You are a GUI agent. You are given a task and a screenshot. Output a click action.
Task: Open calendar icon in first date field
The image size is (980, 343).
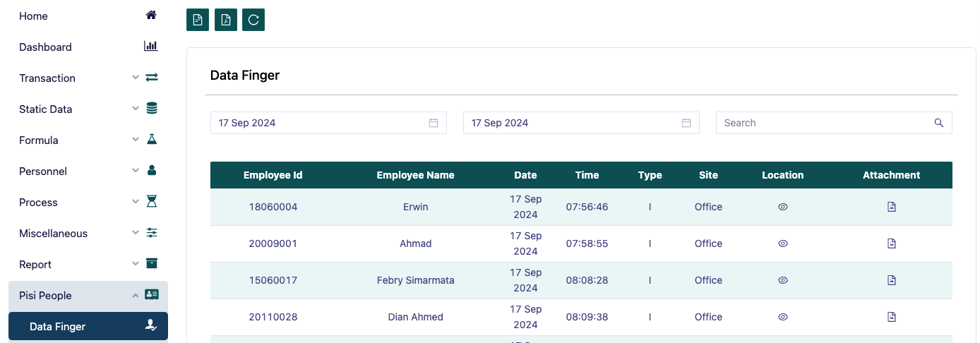pyautogui.click(x=434, y=123)
